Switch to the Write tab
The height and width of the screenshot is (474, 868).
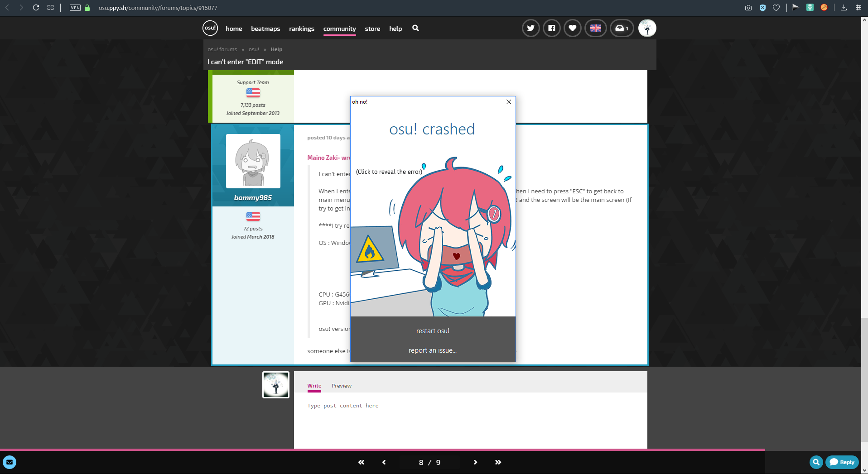tap(314, 386)
